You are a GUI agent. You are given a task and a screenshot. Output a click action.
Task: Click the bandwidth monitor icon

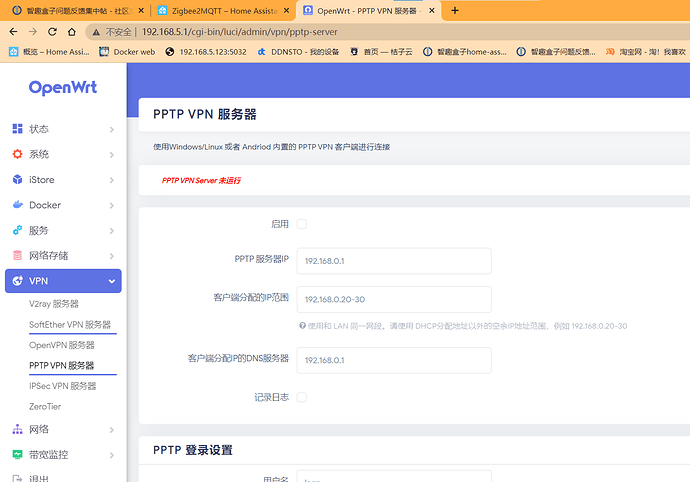click(x=18, y=455)
